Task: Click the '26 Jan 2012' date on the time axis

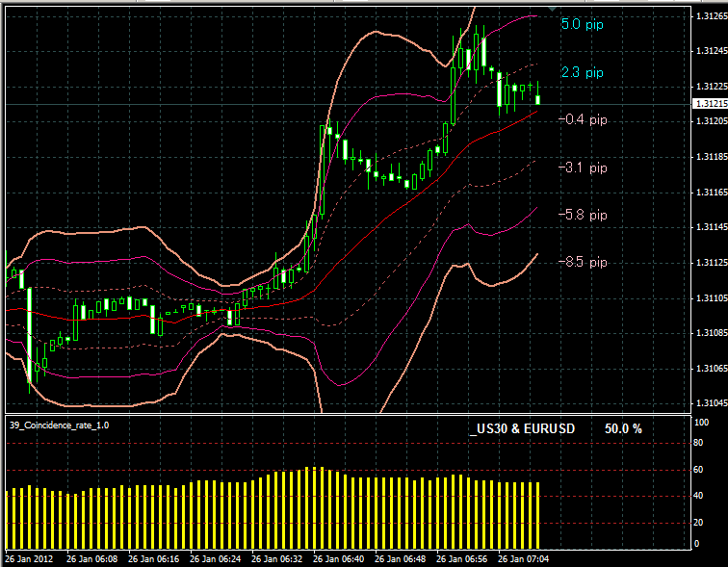Action: point(27,558)
